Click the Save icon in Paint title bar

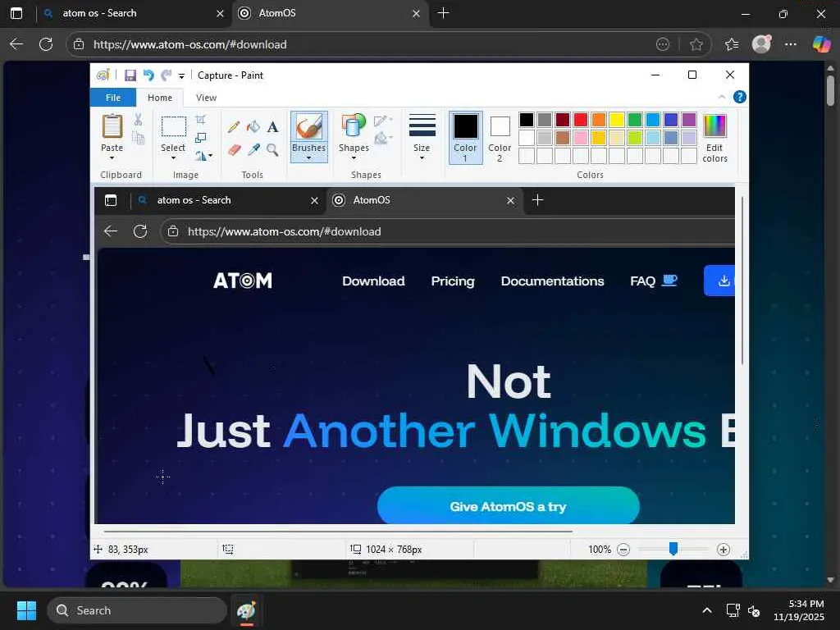(130, 75)
